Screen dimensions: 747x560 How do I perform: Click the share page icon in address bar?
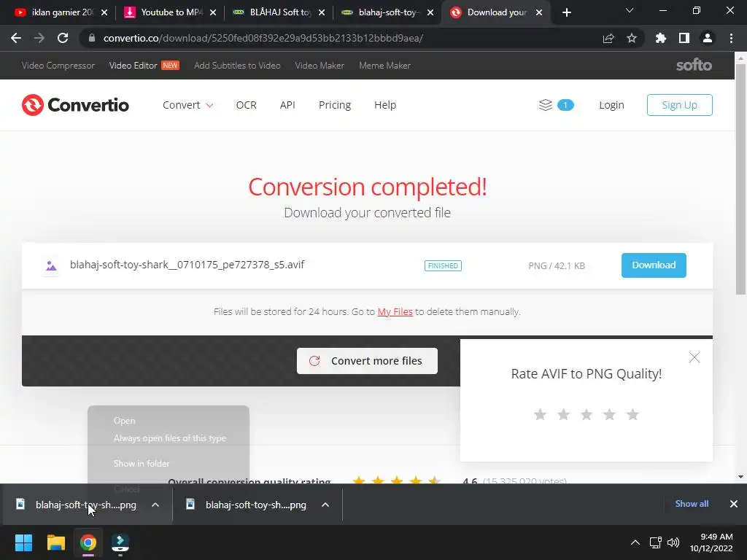pyautogui.click(x=608, y=38)
